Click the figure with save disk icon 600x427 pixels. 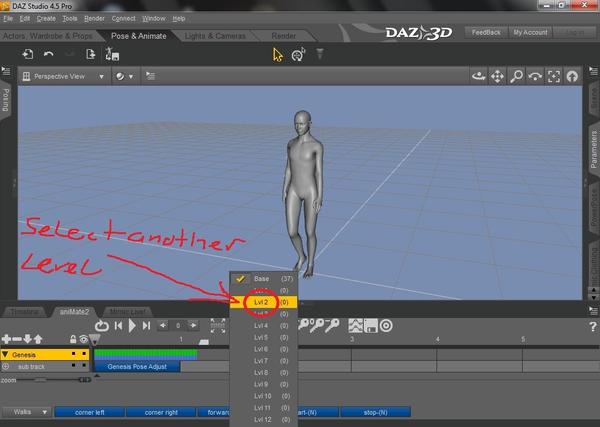click(112, 54)
